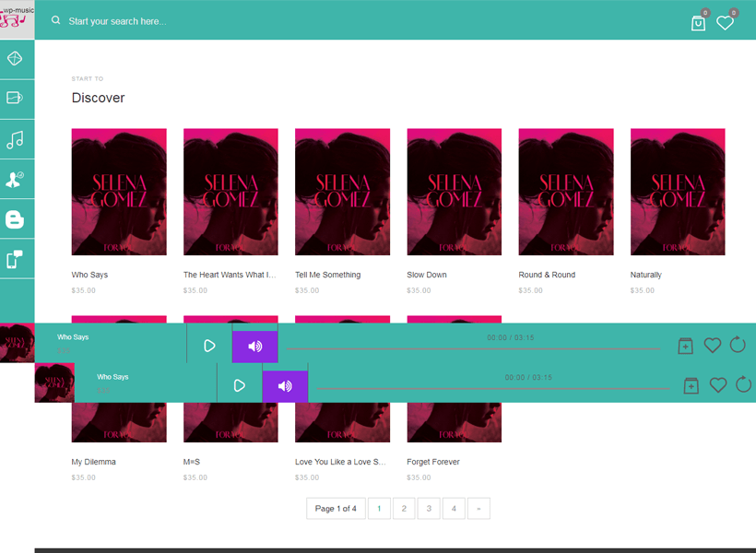
Task: Click 'Who Says' title in lower player
Action: tap(112, 377)
